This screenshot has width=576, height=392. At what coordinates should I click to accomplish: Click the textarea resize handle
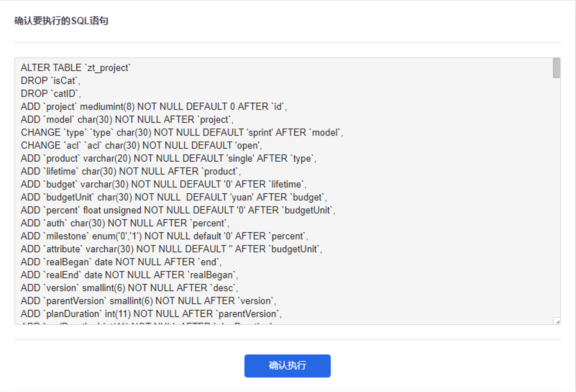(x=557, y=321)
